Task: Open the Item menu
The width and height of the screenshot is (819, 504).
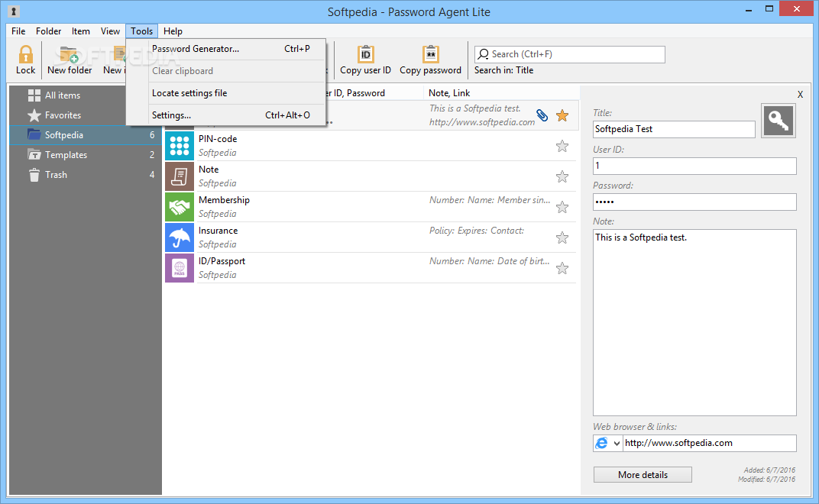Action: pos(80,31)
